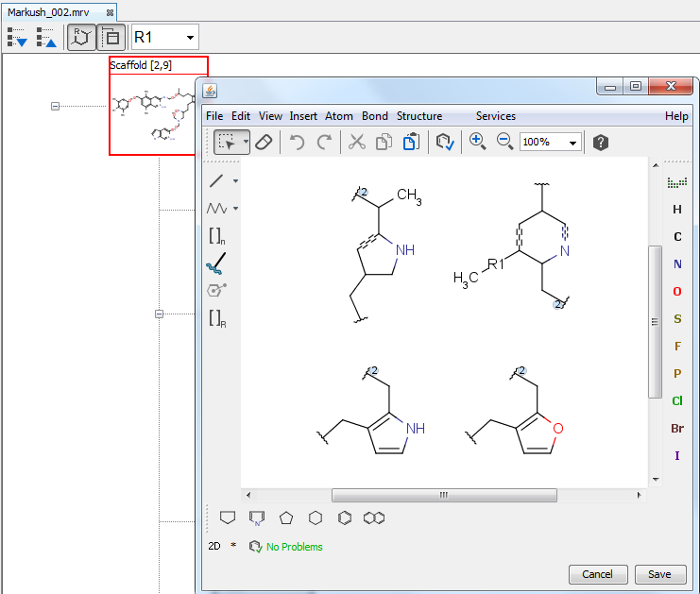Run the structure checker icon in toolbar

click(x=445, y=142)
